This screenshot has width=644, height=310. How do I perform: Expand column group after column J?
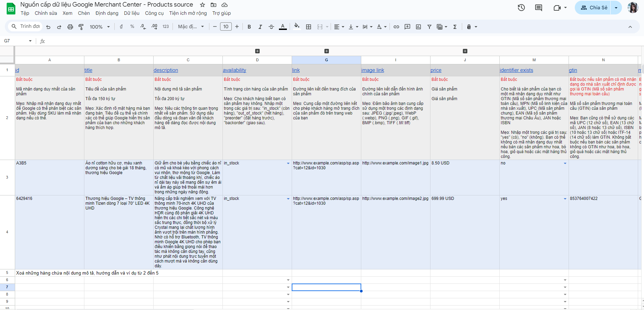point(465,51)
